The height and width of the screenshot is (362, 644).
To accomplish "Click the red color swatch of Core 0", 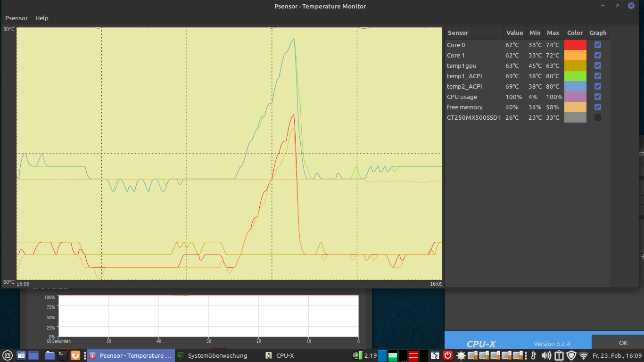I will click(575, 45).
